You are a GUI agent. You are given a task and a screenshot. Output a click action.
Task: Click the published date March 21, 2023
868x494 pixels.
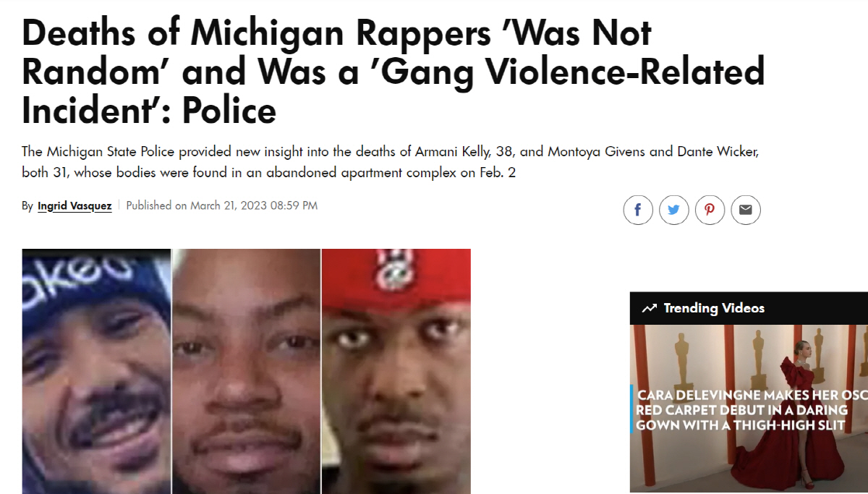coord(229,205)
